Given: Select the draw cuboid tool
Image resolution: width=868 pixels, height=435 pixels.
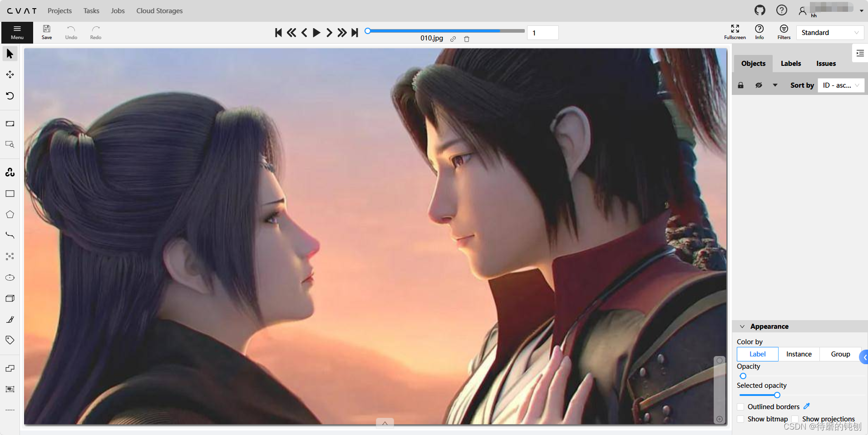Looking at the screenshot, I should (x=10, y=298).
